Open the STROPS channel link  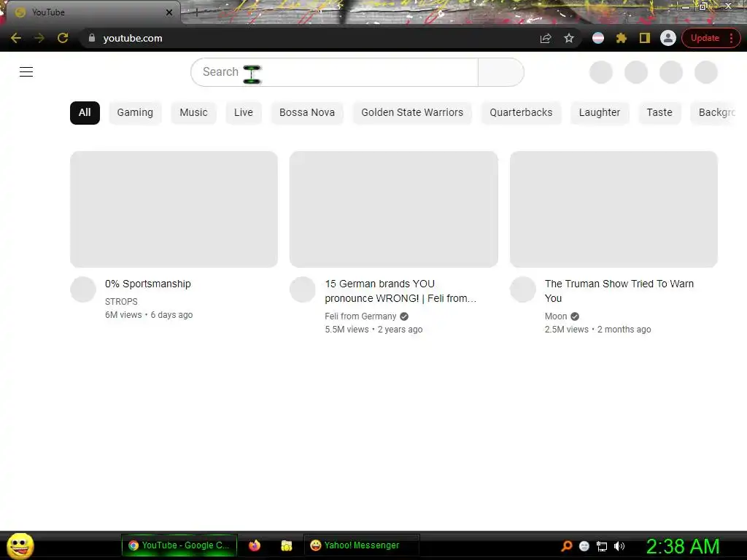coord(121,301)
